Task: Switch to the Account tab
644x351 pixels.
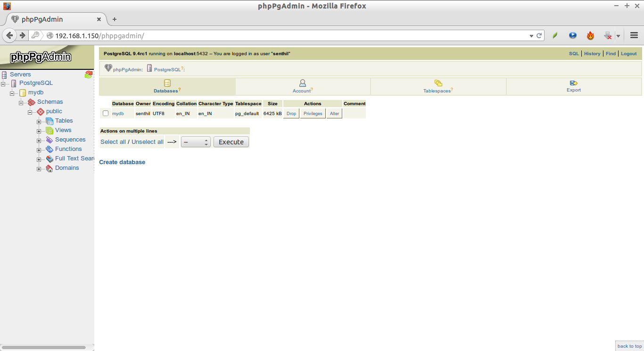Action: pyautogui.click(x=303, y=86)
